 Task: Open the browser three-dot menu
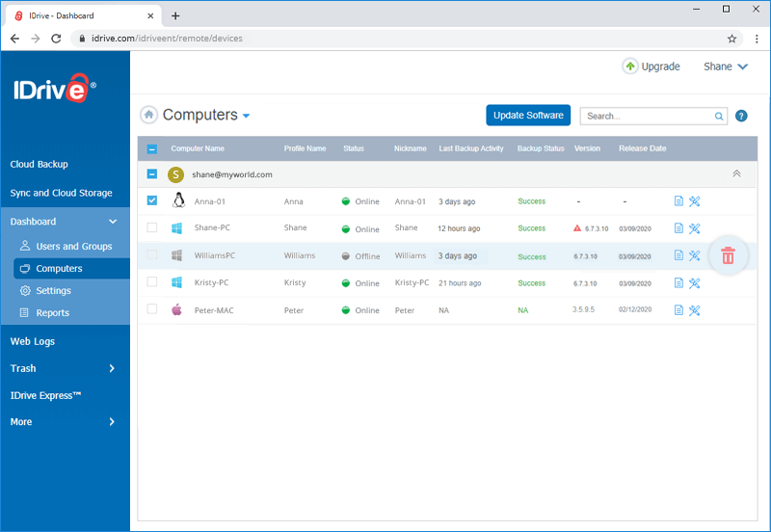tap(757, 39)
